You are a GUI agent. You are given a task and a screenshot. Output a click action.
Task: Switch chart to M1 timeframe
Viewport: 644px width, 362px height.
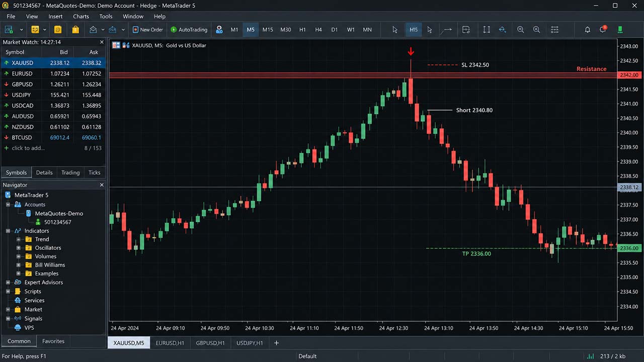tap(234, 30)
